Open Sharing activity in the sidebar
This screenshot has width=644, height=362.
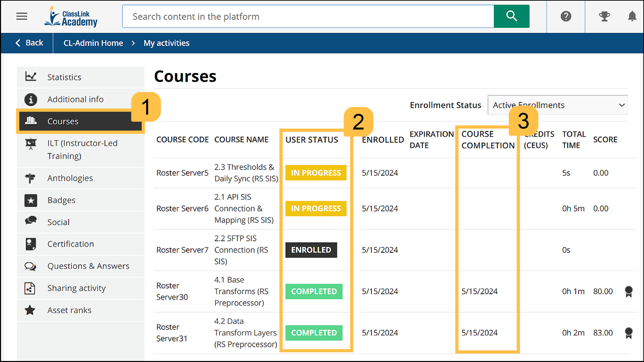pos(76,288)
